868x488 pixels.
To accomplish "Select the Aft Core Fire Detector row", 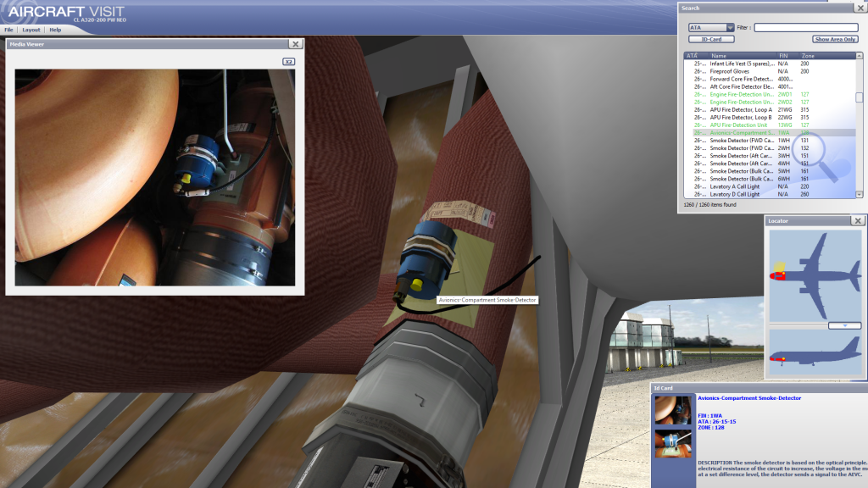I will (770, 87).
